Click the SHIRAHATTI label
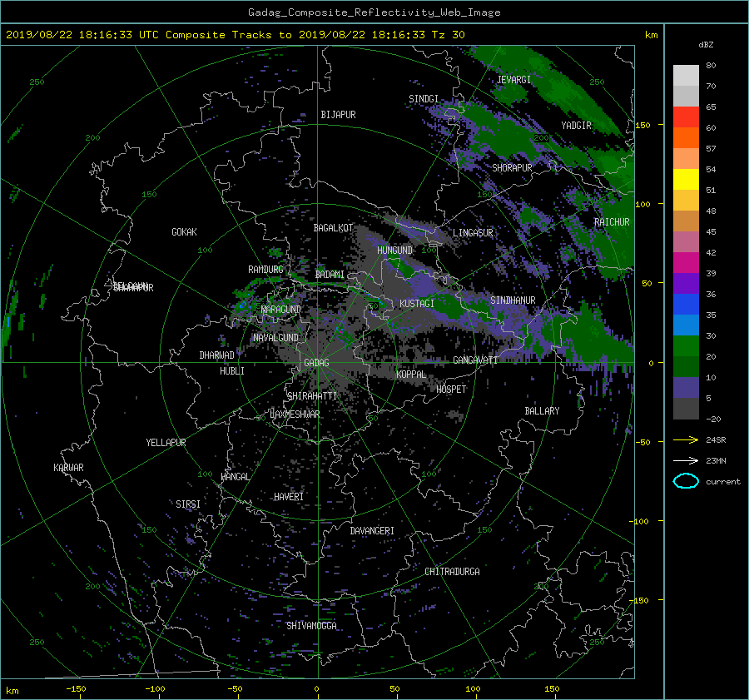This screenshot has height=700, width=749. pyautogui.click(x=312, y=395)
